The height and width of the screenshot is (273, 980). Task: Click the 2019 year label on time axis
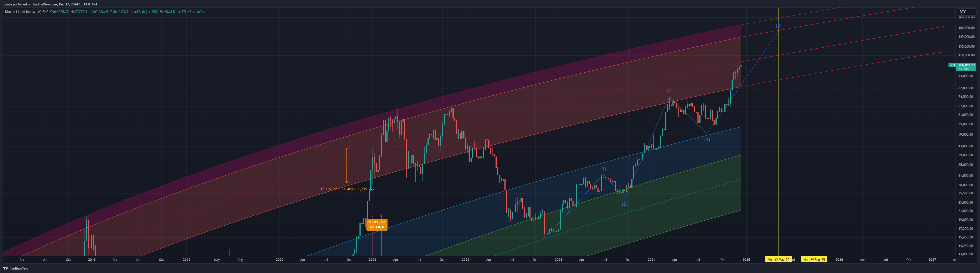(186, 260)
